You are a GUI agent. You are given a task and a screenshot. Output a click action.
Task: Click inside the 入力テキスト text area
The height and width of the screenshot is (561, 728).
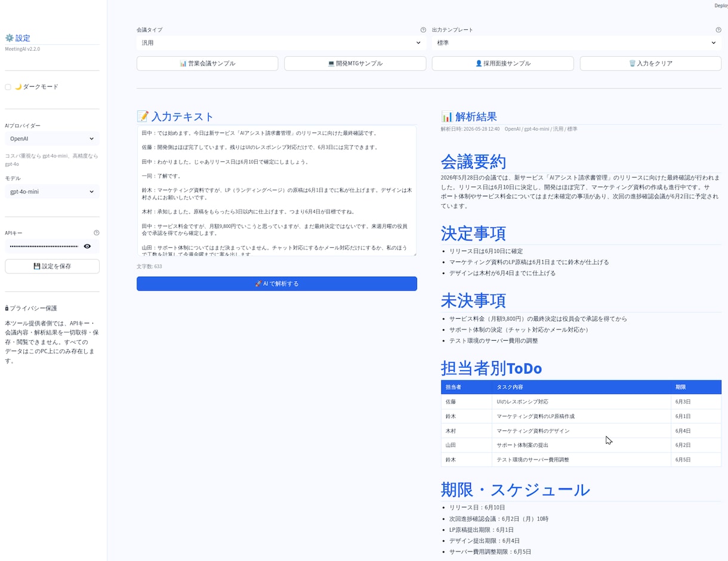(x=277, y=191)
